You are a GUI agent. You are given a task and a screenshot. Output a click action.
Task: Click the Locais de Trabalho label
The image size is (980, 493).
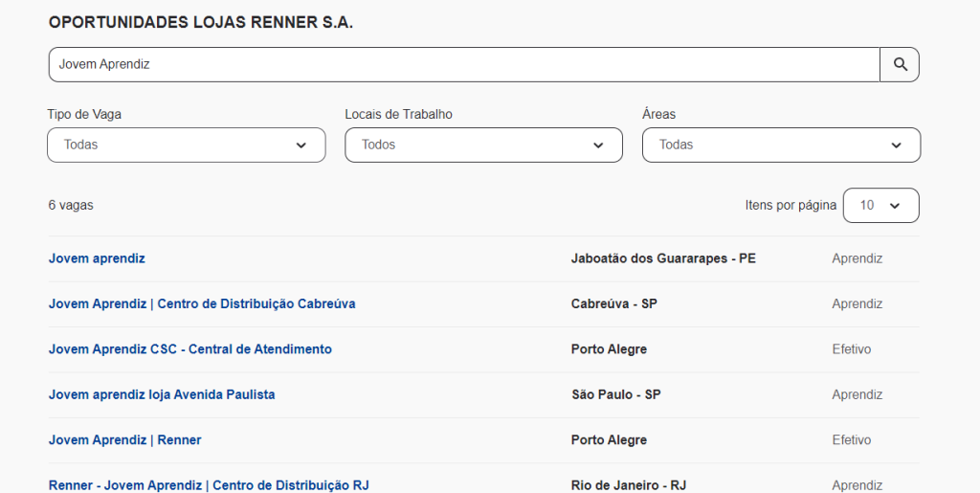coord(399,114)
